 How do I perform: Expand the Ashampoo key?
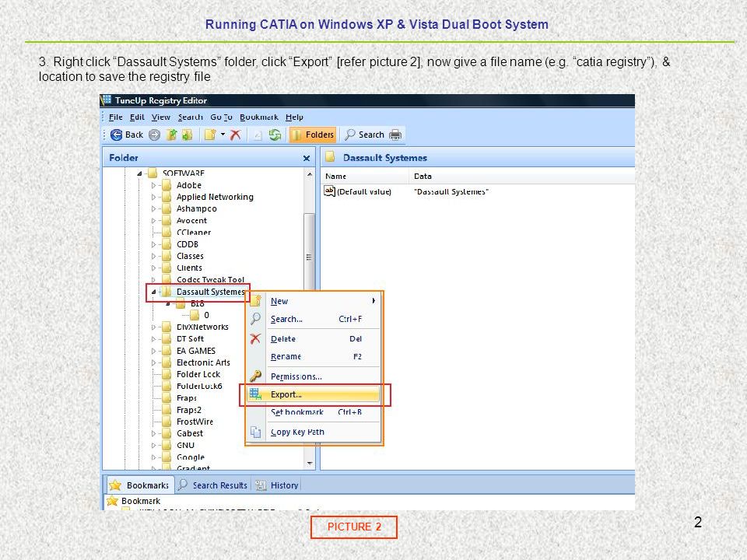pyautogui.click(x=153, y=208)
